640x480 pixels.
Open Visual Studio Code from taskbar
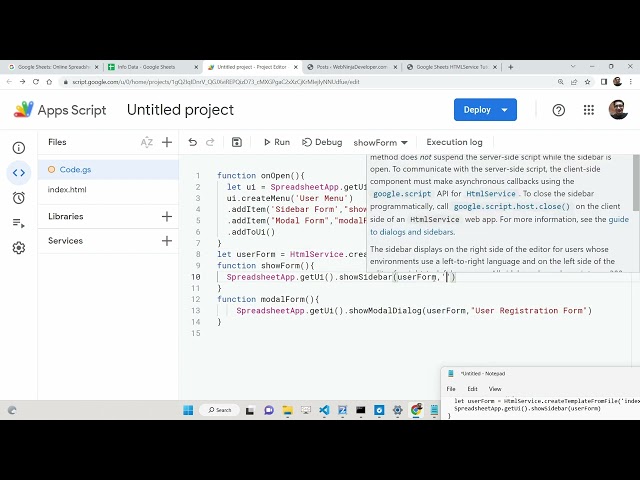click(x=324, y=410)
